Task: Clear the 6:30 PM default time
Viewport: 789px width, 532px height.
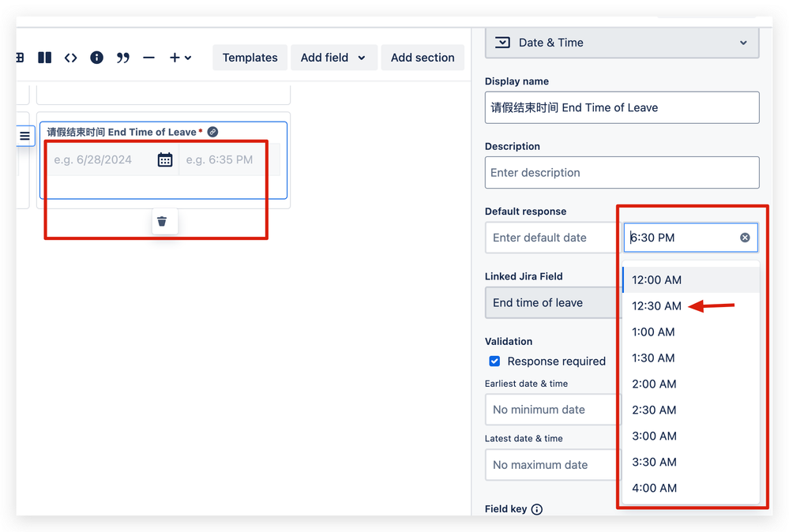Action: click(746, 238)
